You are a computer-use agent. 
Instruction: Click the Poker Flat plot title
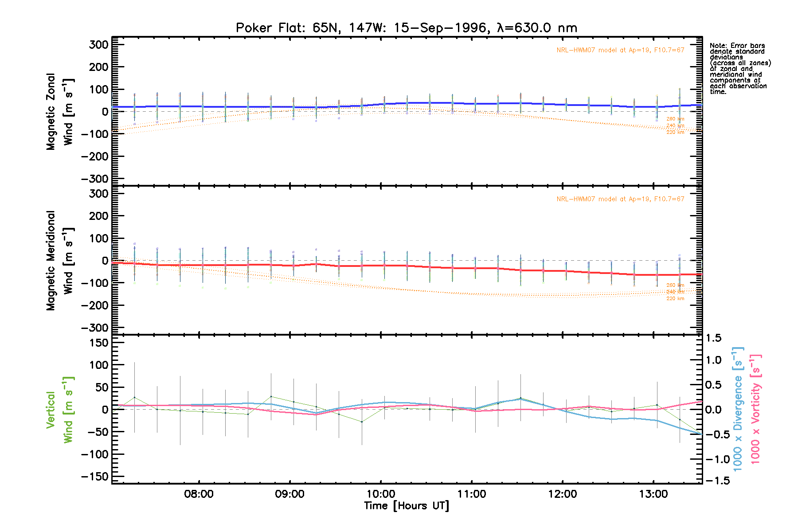click(x=406, y=28)
